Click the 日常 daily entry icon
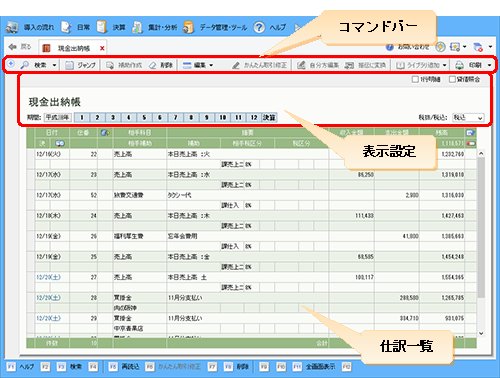The height and width of the screenshot is (378, 500). tap(66, 27)
